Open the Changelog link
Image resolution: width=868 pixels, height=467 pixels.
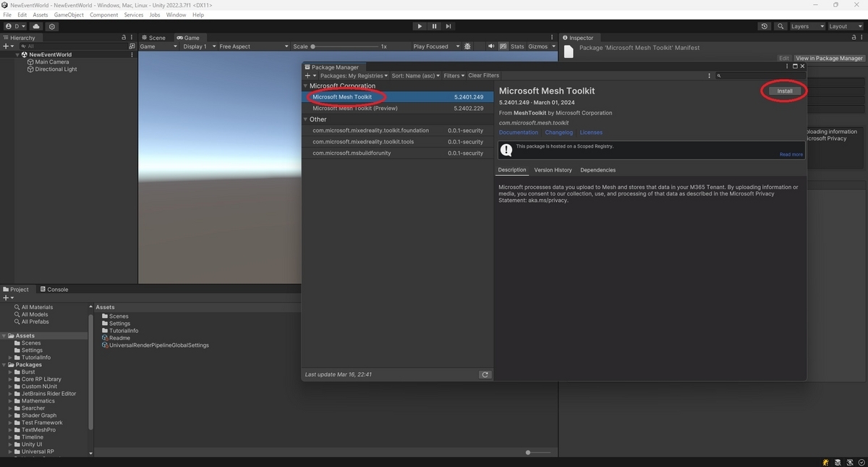pyautogui.click(x=559, y=132)
